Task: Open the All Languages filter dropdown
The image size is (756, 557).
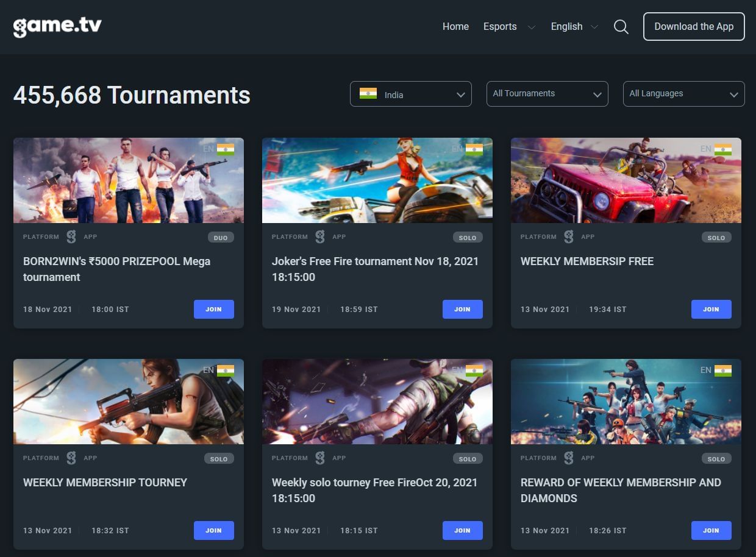Action: pos(683,94)
